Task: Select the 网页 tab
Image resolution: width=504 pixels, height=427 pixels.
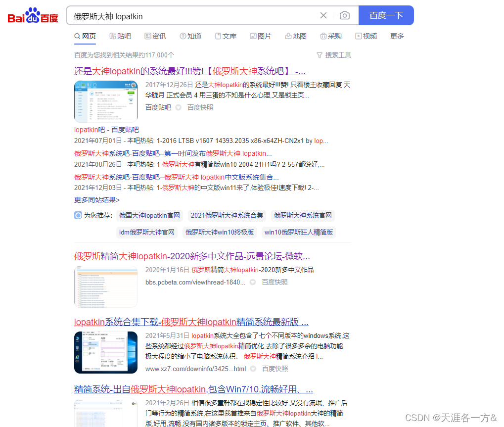Action: click(x=85, y=36)
